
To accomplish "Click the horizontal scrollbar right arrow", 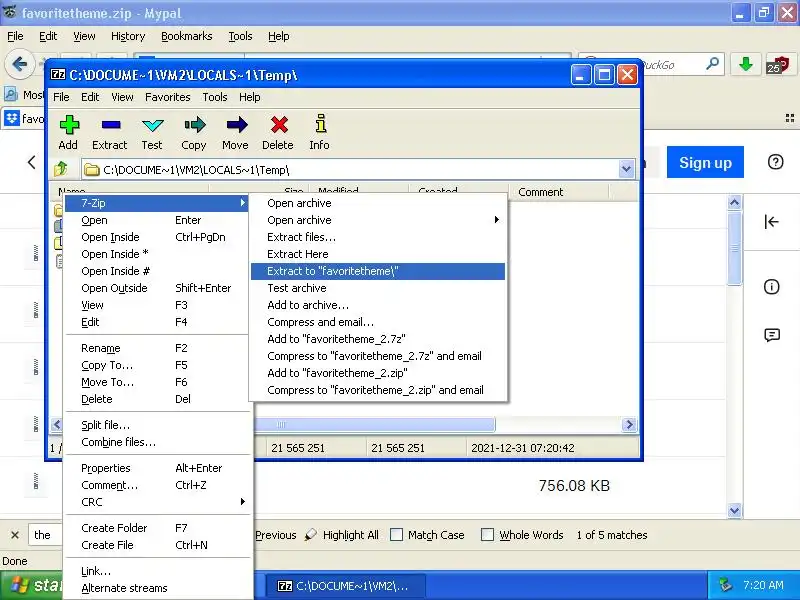I will pos(629,424).
